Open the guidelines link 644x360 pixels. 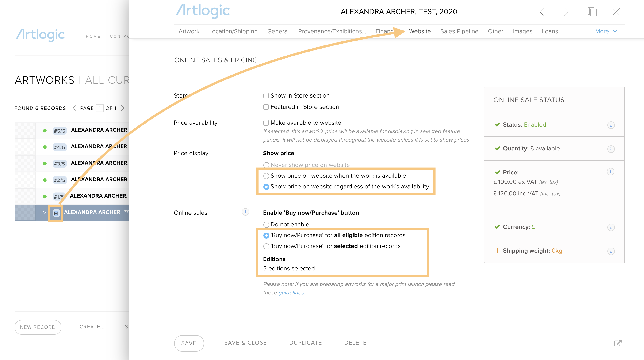(291, 292)
